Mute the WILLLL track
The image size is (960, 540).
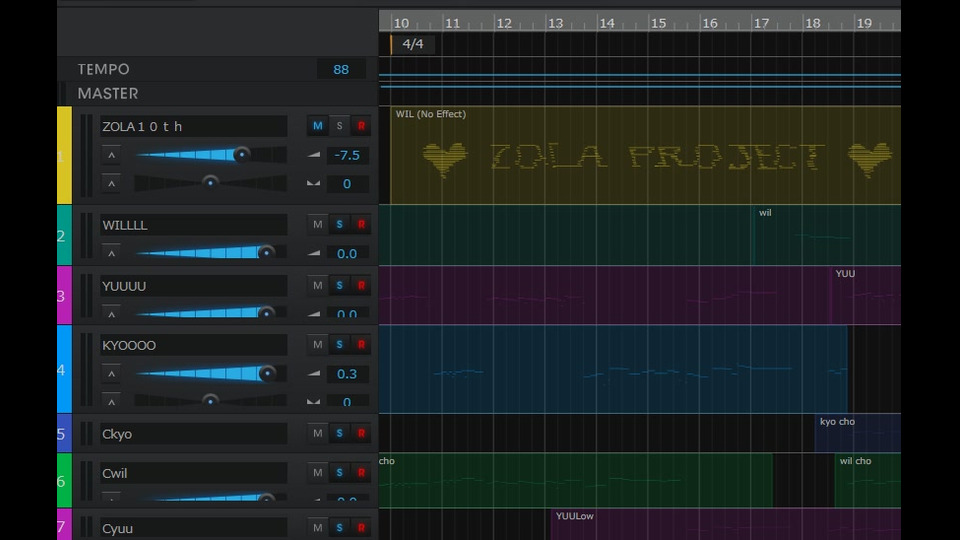(x=317, y=225)
